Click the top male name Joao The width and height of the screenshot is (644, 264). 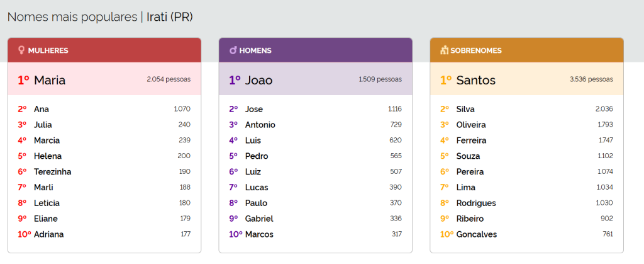click(259, 80)
